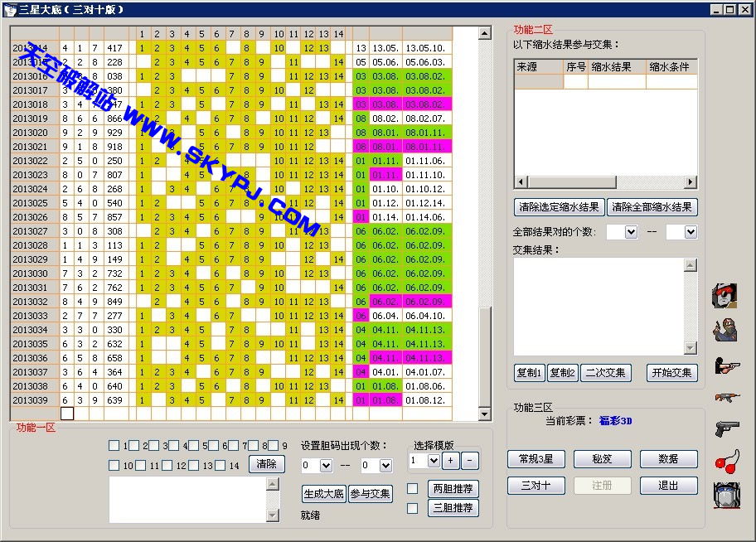Check the number 1 checkbox
Viewport: 756px width, 542px height.
(x=114, y=446)
